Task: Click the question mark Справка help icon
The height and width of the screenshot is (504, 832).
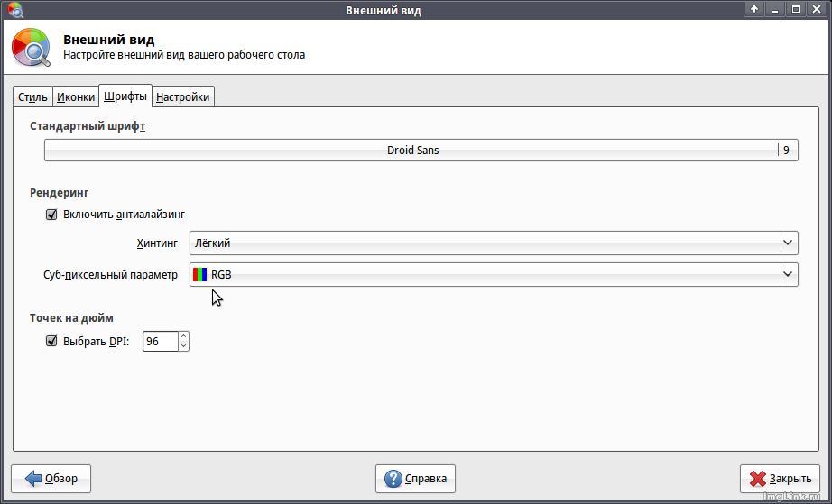Action: pyautogui.click(x=393, y=479)
